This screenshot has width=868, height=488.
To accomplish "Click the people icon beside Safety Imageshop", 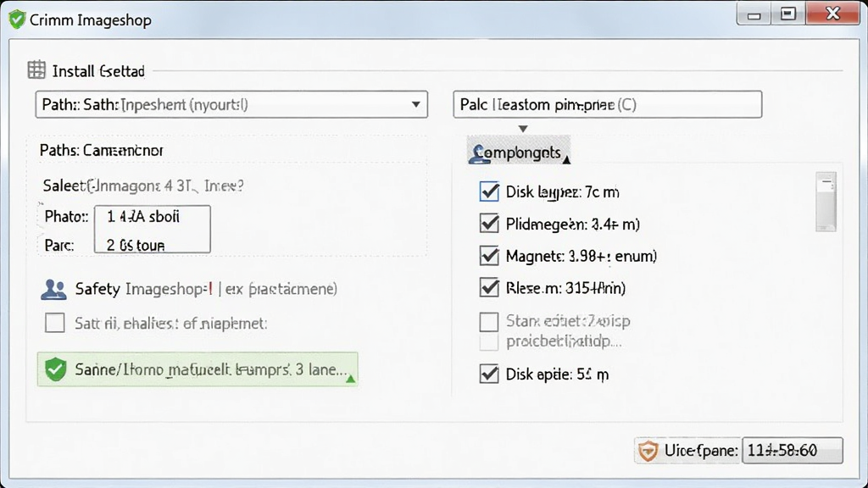I will coord(53,289).
